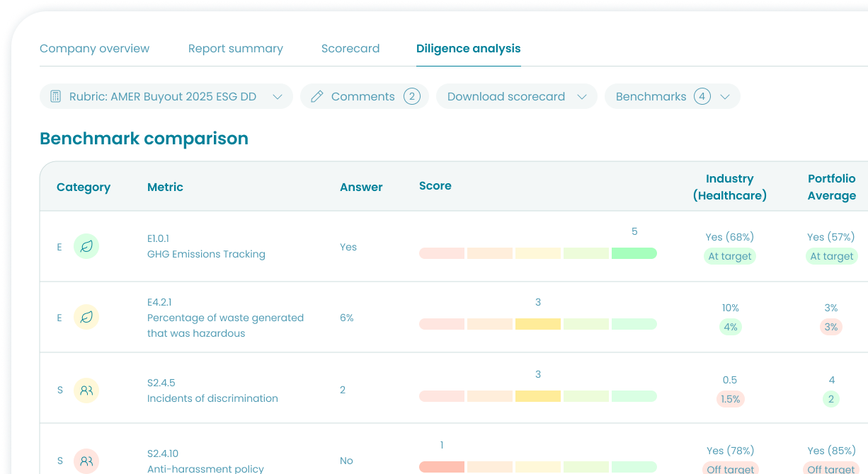Image resolution: width=868 pixels, height=474 pixels.
Task: Click the S2.4.10 metric code
Action: tap(163, 453)
